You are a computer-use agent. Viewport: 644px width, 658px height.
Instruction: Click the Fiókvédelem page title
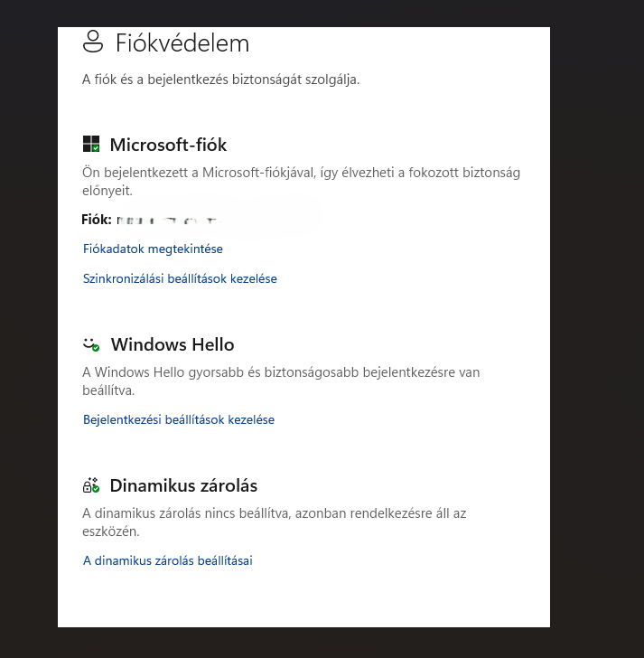point(182,42)
